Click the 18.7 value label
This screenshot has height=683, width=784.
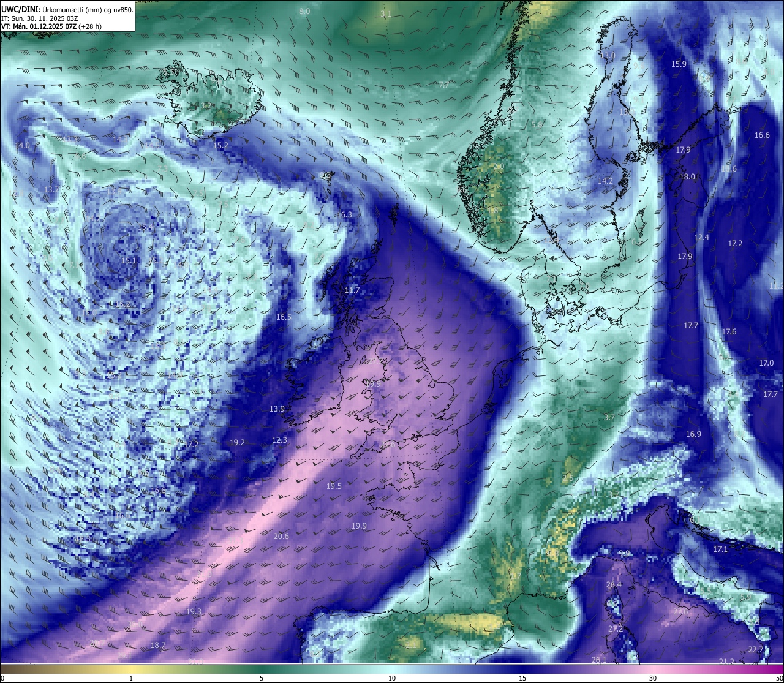point(158,645)
